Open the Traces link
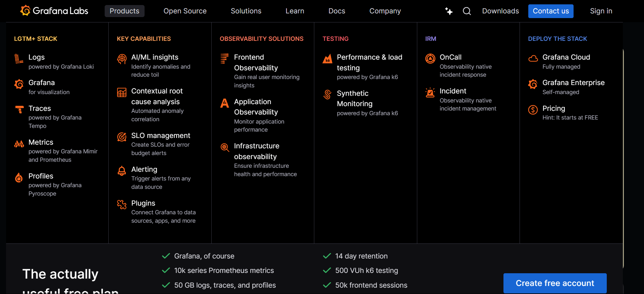The width and height of the screenshot is (644, 294). (40, 108)
